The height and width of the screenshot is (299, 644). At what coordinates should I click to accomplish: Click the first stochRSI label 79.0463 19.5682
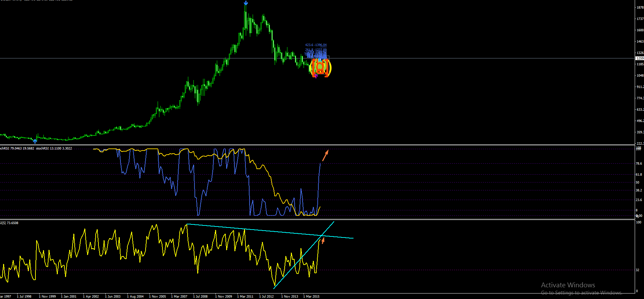pos(17,148)
